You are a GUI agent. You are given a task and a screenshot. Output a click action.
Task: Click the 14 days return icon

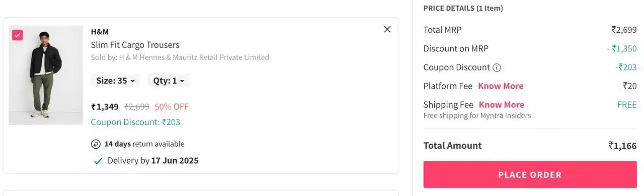coord(96,144)
